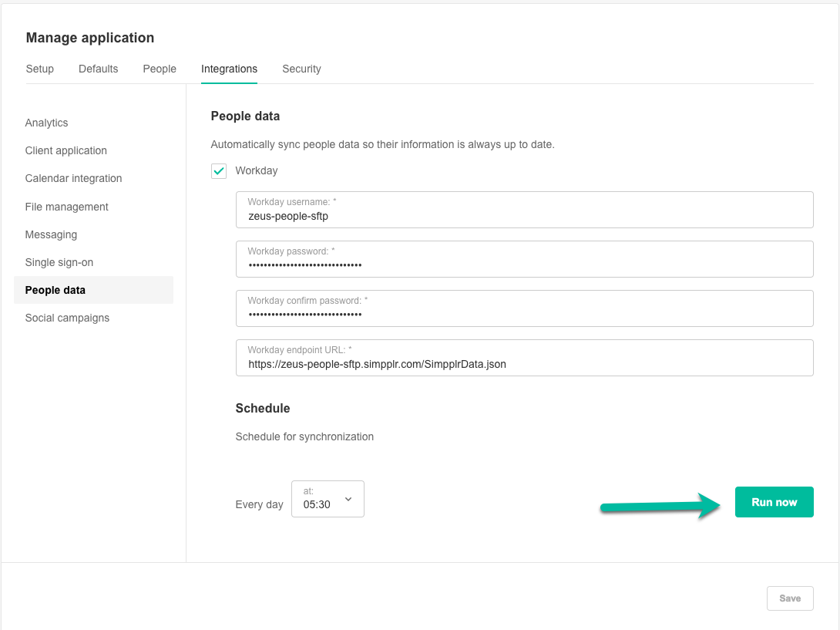Select Client application in the sidebar
Viewport: 840px width, 630px height.
pos(66,150)
